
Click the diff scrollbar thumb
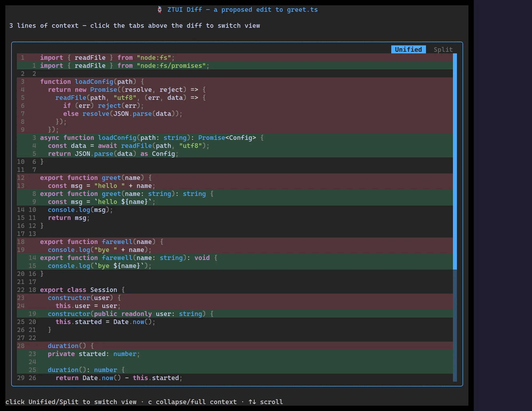(455, 161)
